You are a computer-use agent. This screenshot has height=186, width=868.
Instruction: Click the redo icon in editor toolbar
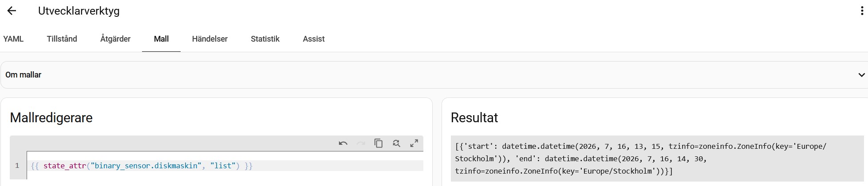click(361, 143)
